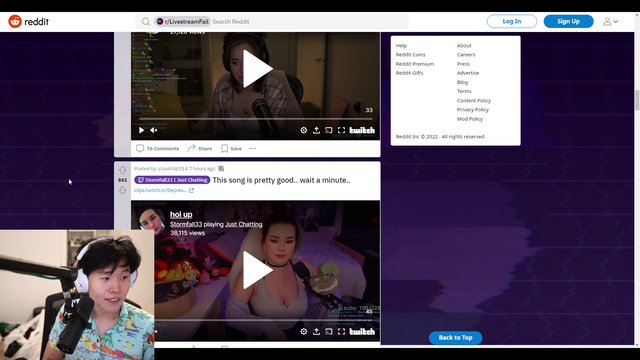
Task: Save the top post
Action: click(231, 149)
